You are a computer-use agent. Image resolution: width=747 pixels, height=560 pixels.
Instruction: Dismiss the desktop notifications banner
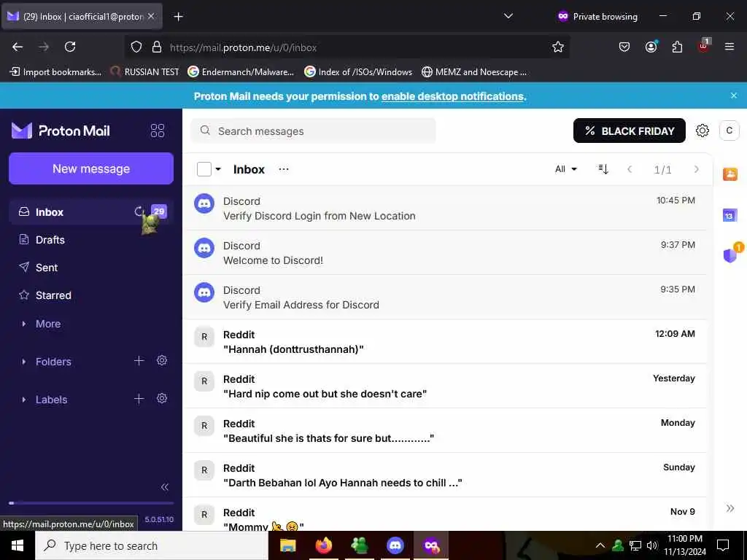click(x=734, y=96)
